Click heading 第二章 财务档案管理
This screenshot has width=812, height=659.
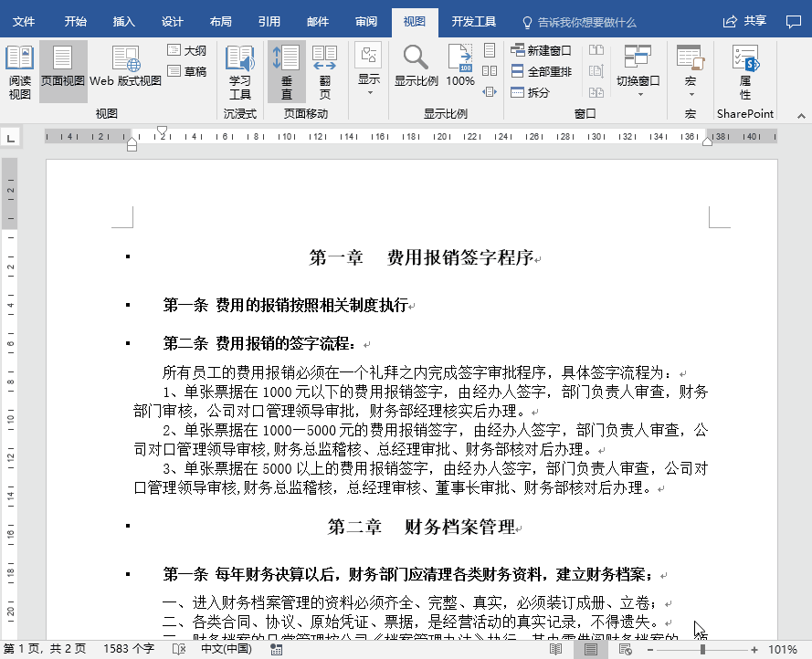[421, 527]
